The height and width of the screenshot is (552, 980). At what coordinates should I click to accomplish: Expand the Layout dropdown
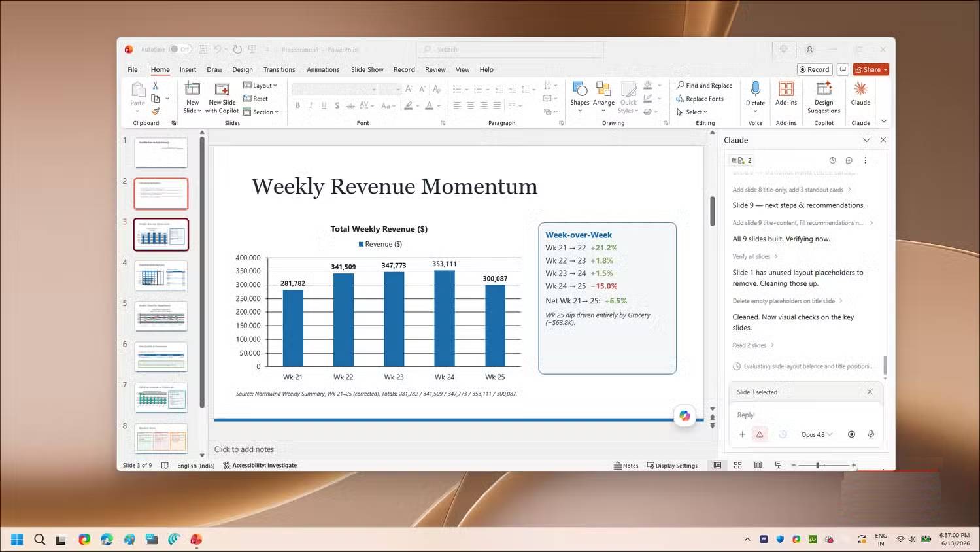pos(260,86)
